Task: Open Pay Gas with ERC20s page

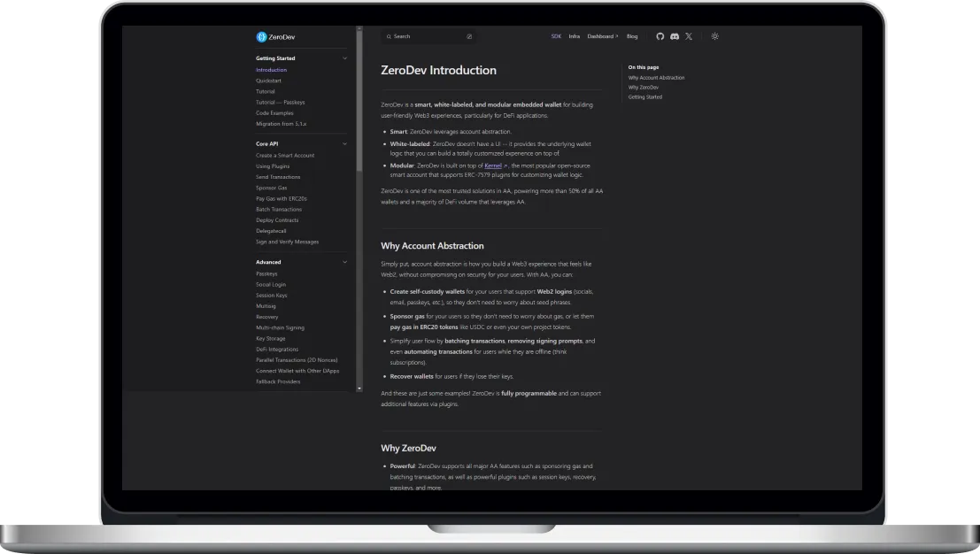Action: tap(282, 198)
